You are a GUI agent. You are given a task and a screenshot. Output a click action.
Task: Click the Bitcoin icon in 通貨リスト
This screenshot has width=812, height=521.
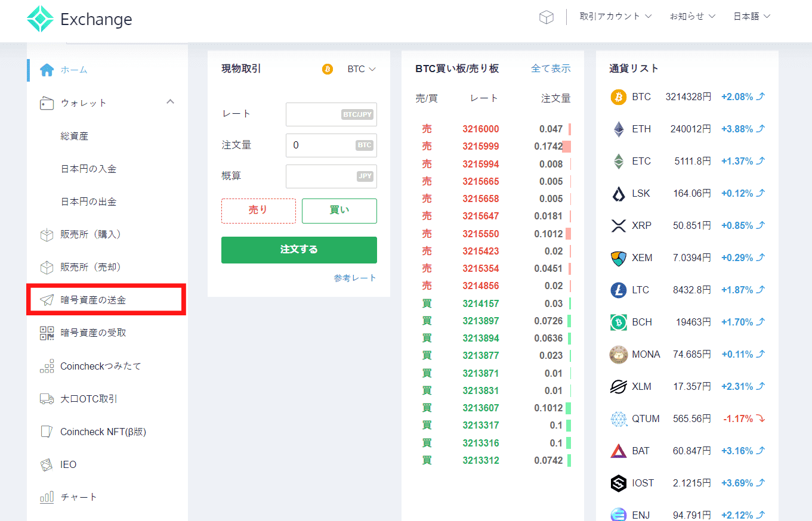point(619,97)
